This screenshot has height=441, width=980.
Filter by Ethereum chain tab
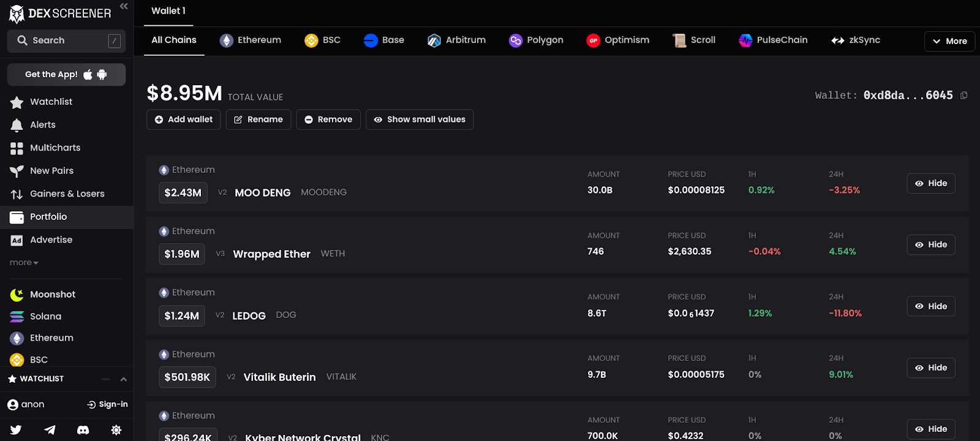(x=251, y=40)
